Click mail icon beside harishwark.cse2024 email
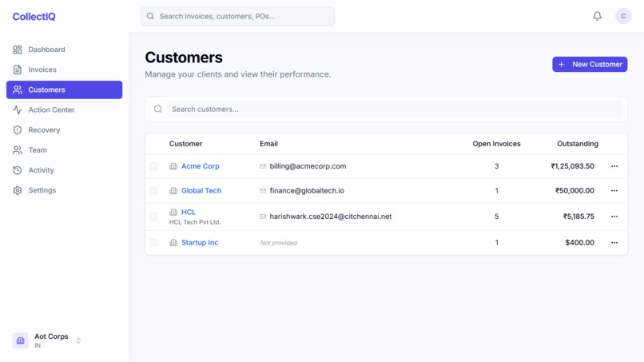The height and width of the screenshot is (362, 644). click(x=263, y=217)
